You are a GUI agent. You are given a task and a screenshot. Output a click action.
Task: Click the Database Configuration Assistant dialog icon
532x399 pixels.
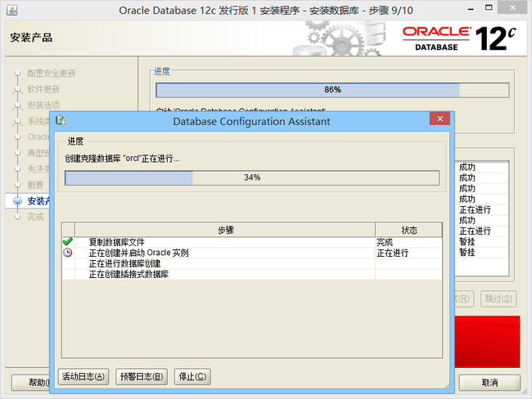61,121
